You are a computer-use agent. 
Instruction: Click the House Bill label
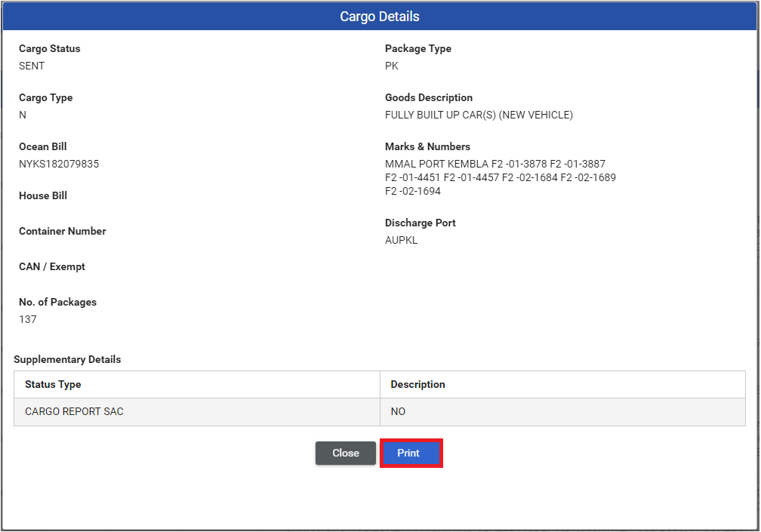[x=43, y=195]
